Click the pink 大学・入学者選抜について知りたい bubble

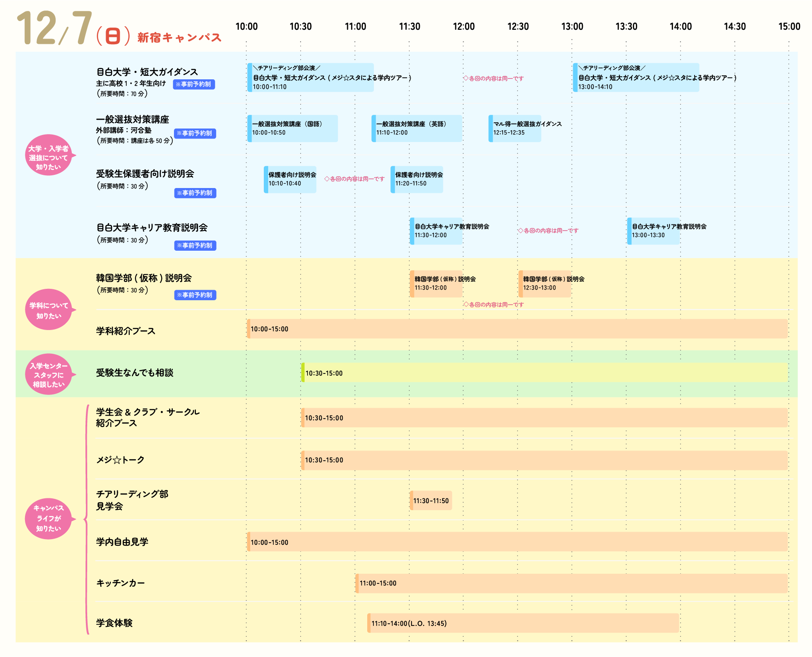(49, 156)
